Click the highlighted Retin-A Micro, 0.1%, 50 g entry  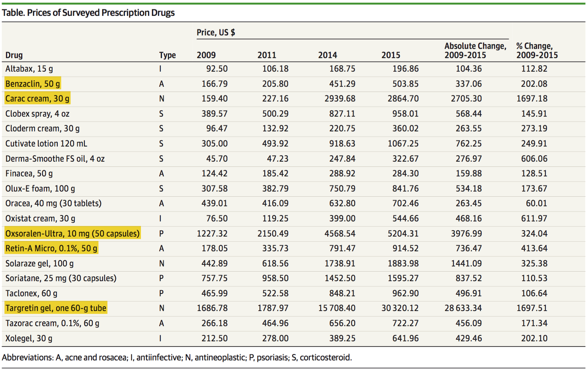[51, 249]
